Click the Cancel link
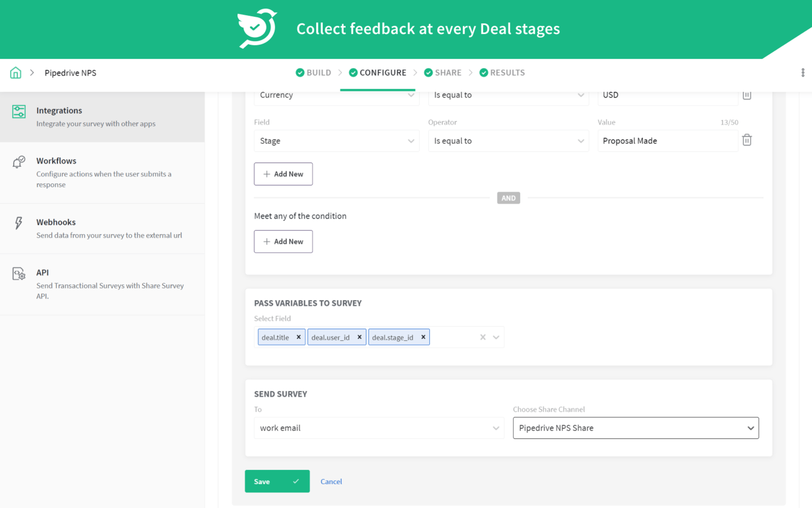Image resolution: width=812 pixels, height=508 pixels. coord(331,481)
